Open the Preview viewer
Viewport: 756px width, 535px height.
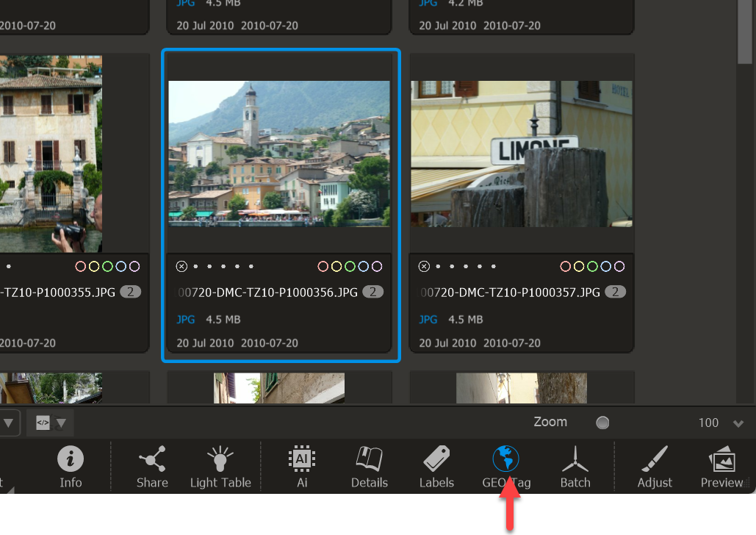721,467
